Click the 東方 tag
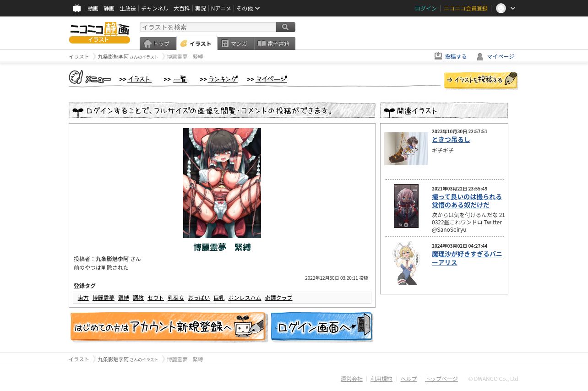Screen dimensions: 588x391 coord(83,298)
